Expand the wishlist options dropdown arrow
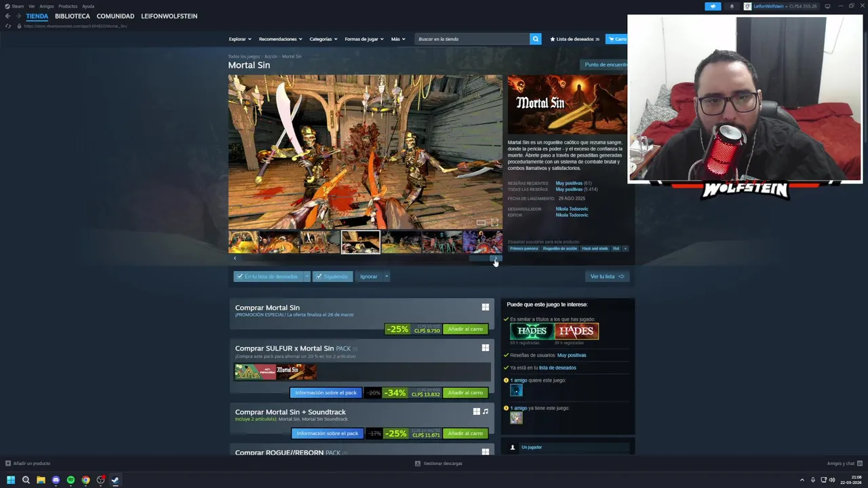The width and height of the screenshot is (868, 488). [x=307, y=277]
